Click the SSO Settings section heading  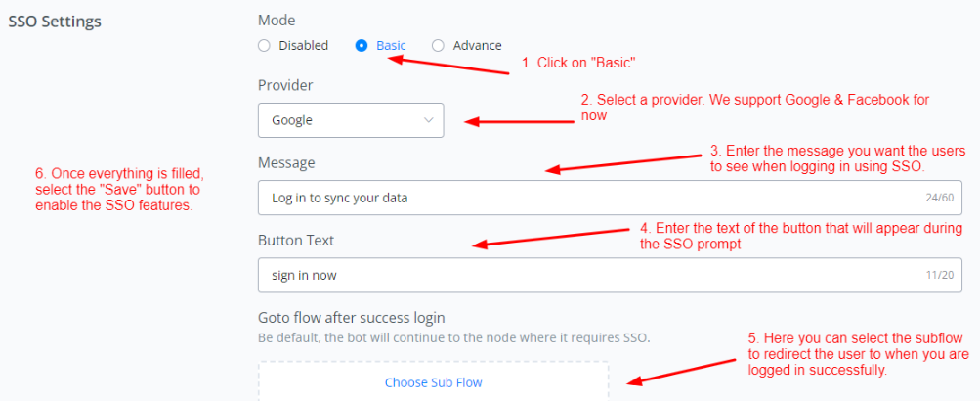[55, 21]
